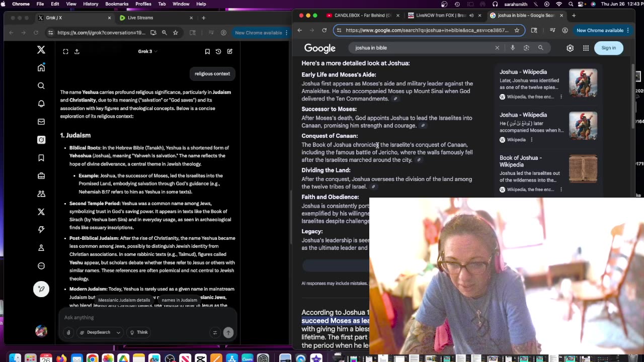644x362 pixels.
Task: Click names in Judaism suggestion chip
Action: [x=180, y=300]
